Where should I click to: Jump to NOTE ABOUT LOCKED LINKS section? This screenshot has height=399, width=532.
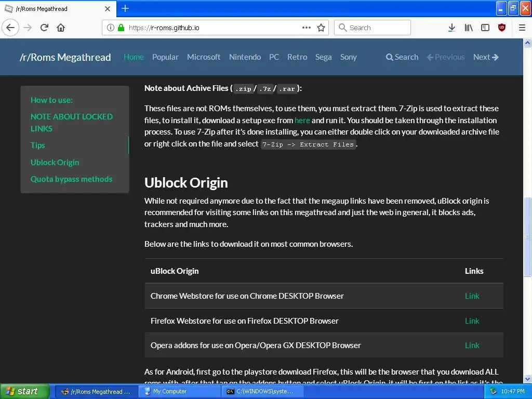click(72, 123)
